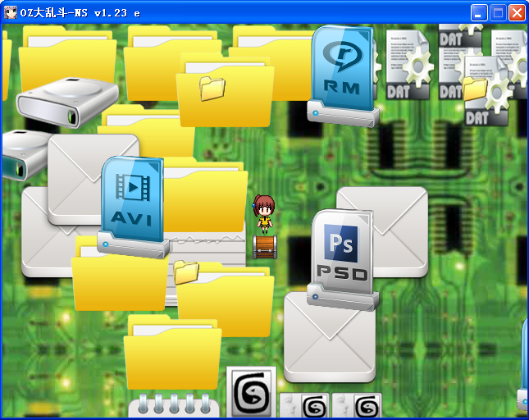
Task: Click the left small spiral thumbnail at bottom
Action: 304,405
